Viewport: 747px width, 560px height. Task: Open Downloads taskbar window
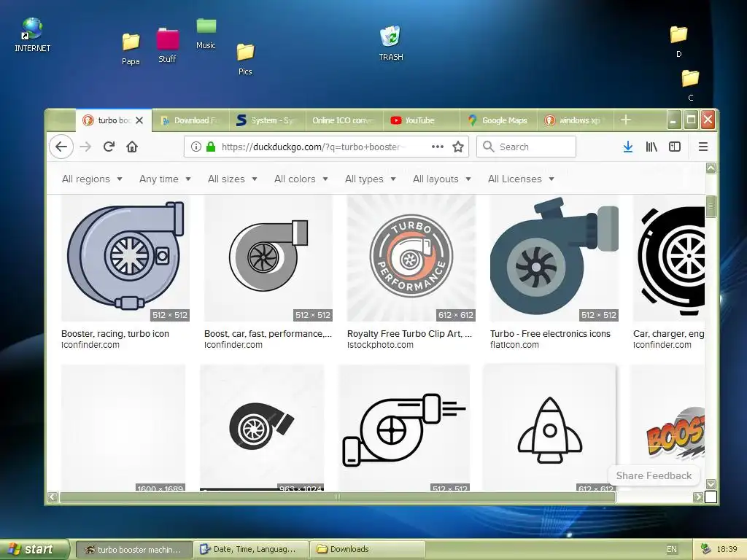coord(367,549)
